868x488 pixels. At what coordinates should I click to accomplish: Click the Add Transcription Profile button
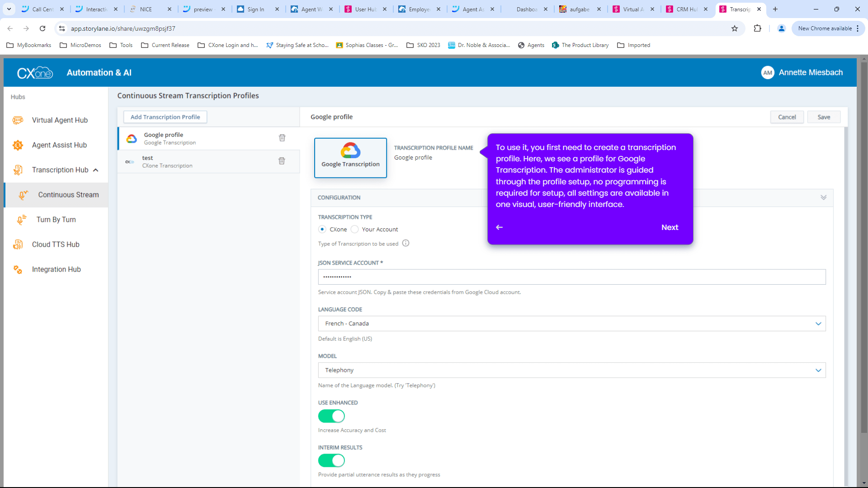165,117
